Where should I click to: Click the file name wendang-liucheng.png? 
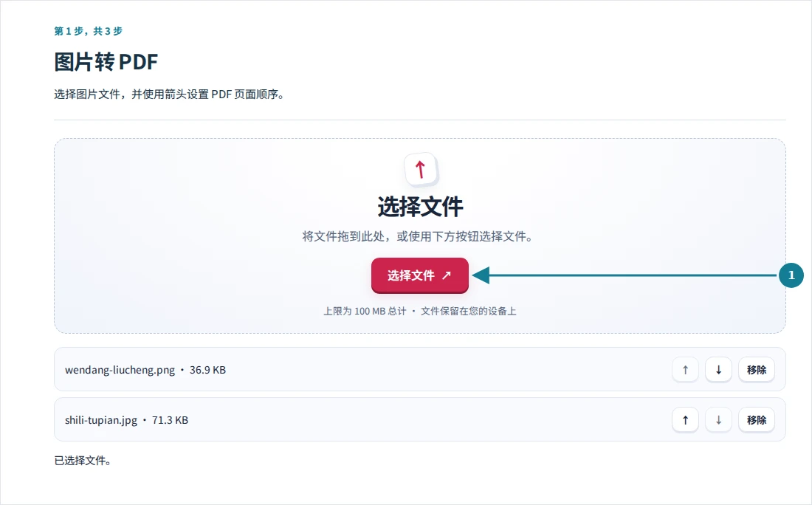(120, 370)
